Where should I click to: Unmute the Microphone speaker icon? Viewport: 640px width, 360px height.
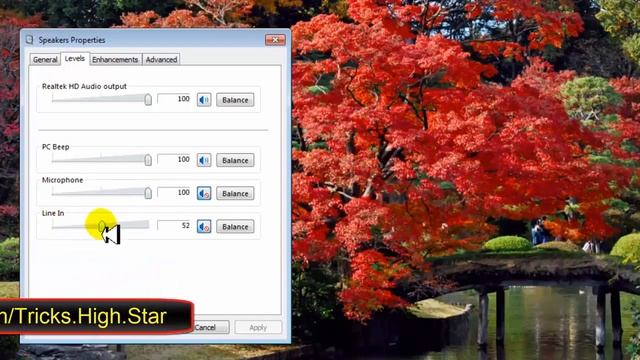click(x=204, y=193)
